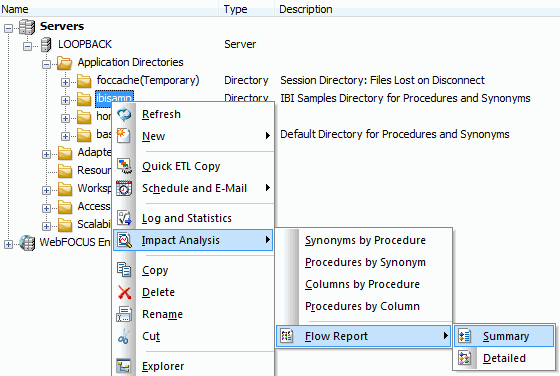The image size is (560, 376).
Task: Click the 'Server' type cell for LOOPBACK
Action: tap(240, 44)
